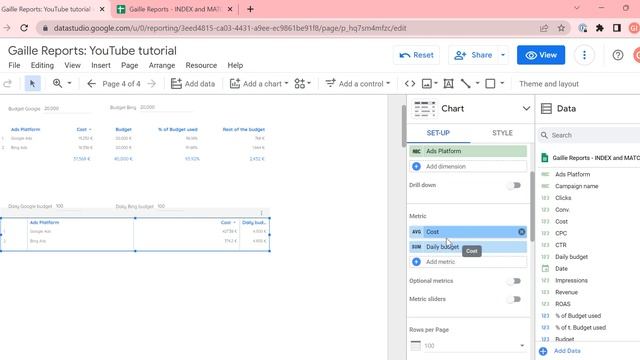Click the Add data toolbar button
The height and width of the screenshot is (360, 640).
tap(193, 84)
